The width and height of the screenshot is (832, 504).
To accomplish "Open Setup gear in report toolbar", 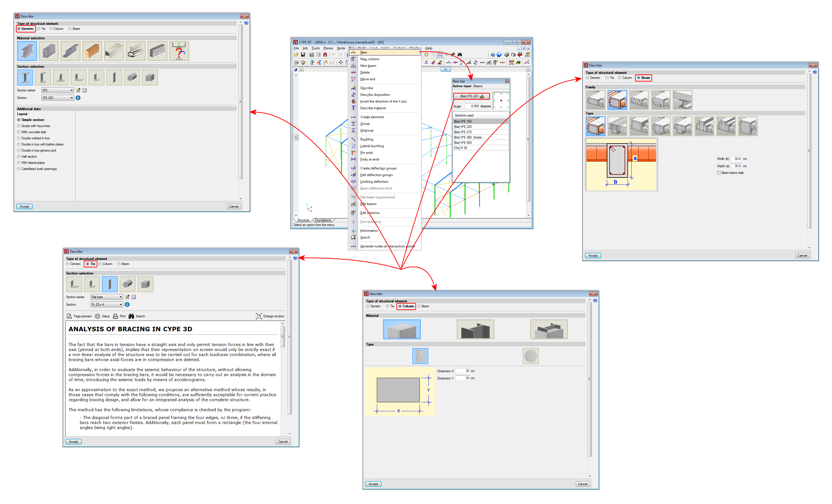I will [98, 316].
